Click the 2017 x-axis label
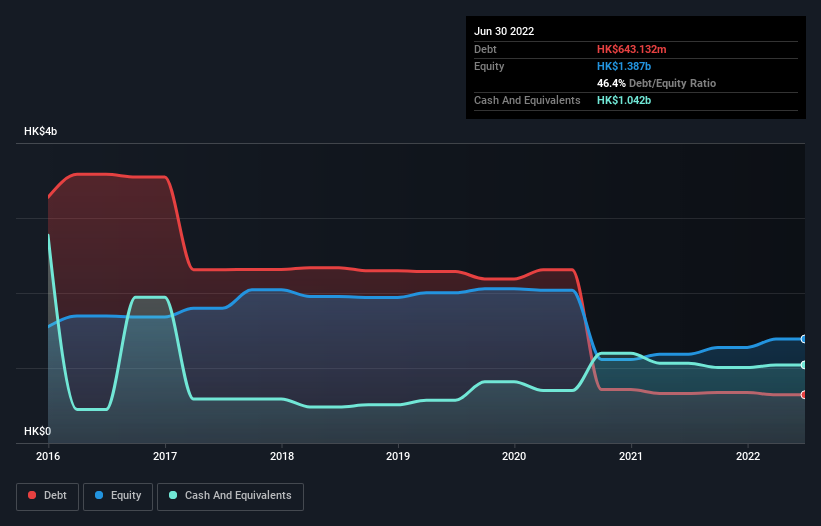Image resolution: width=821 pixels, height=526 pixels. tap(165, 456)
